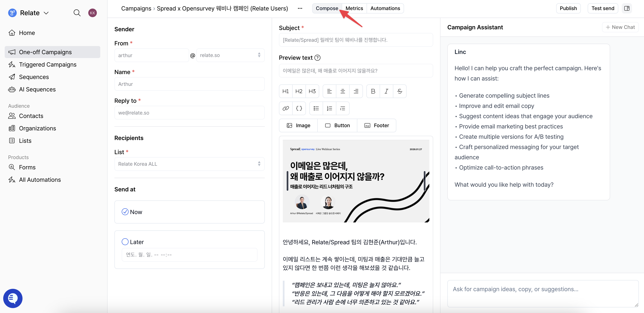Select the Later send option
The height and width of the screenshot is (313, 644).
125,241
